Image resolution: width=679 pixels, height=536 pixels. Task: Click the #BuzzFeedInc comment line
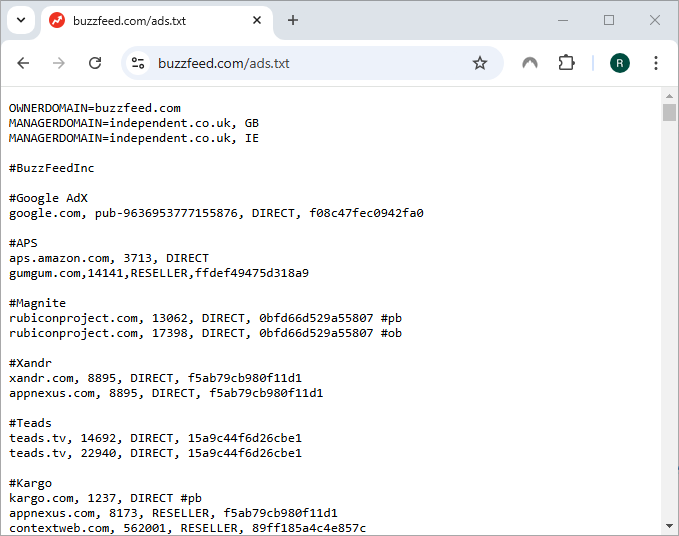point(52,168)
